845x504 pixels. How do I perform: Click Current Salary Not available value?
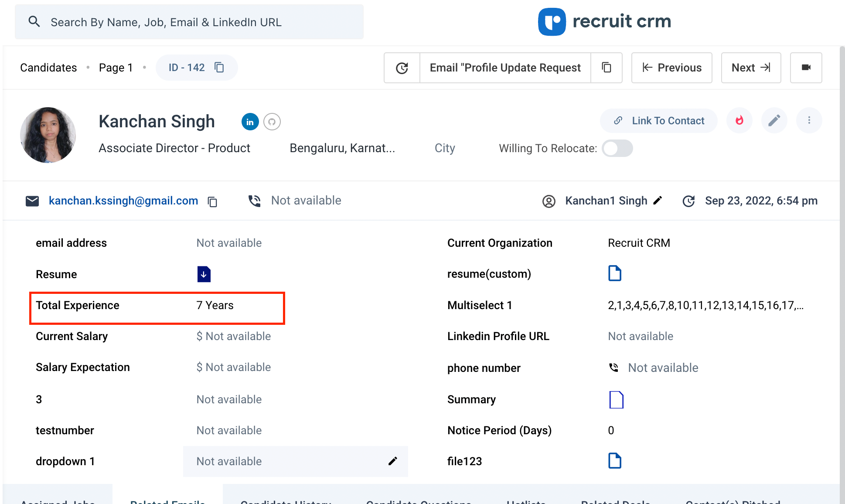[x=233, y=336]
